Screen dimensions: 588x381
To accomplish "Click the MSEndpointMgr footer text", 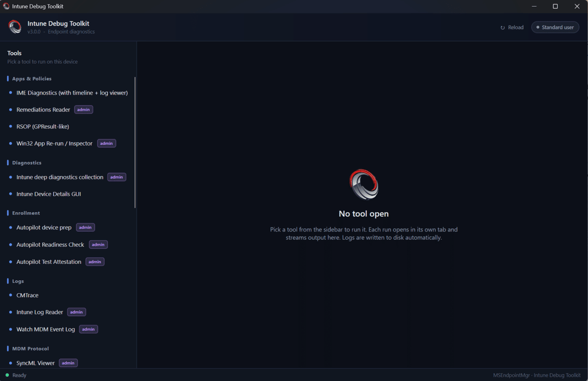I will click(x=537, y=375).
